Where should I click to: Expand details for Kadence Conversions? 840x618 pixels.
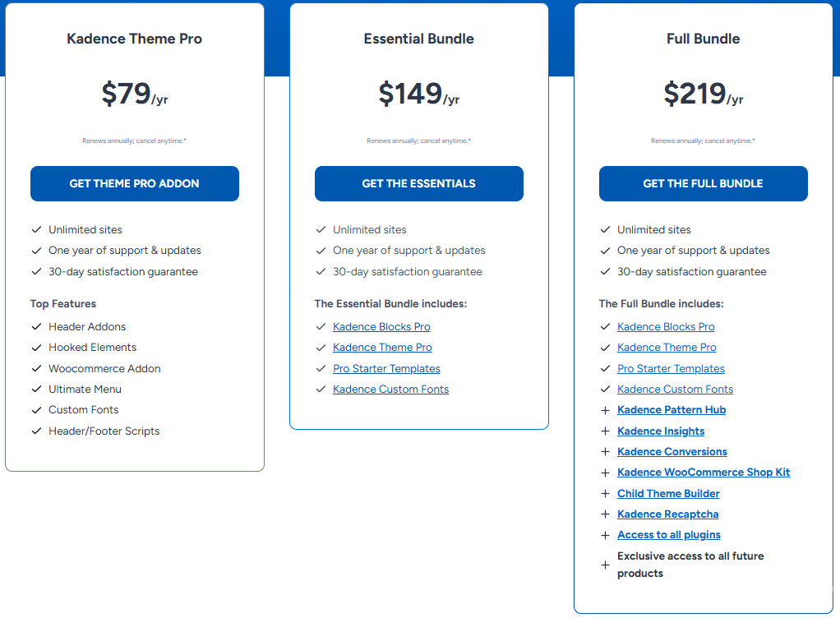pyautogui.click(x=605, y=451)
